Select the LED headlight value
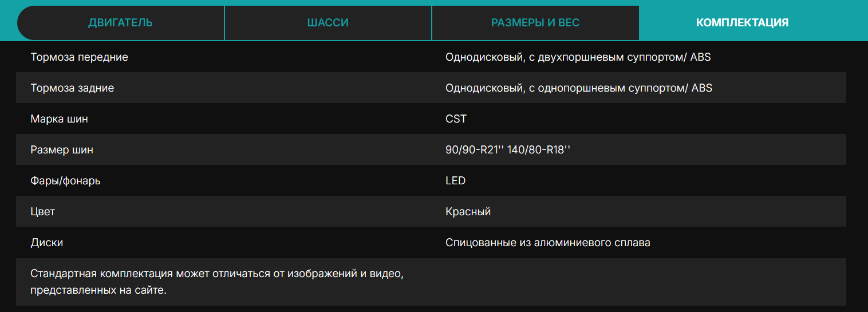This screenshot has width=868, height=312. [455, 181]
